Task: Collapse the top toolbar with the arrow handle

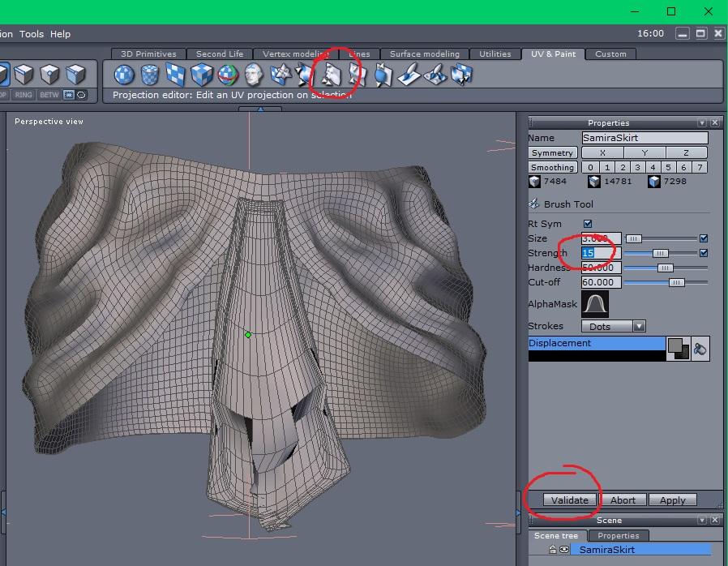Action: pos(260,109)
